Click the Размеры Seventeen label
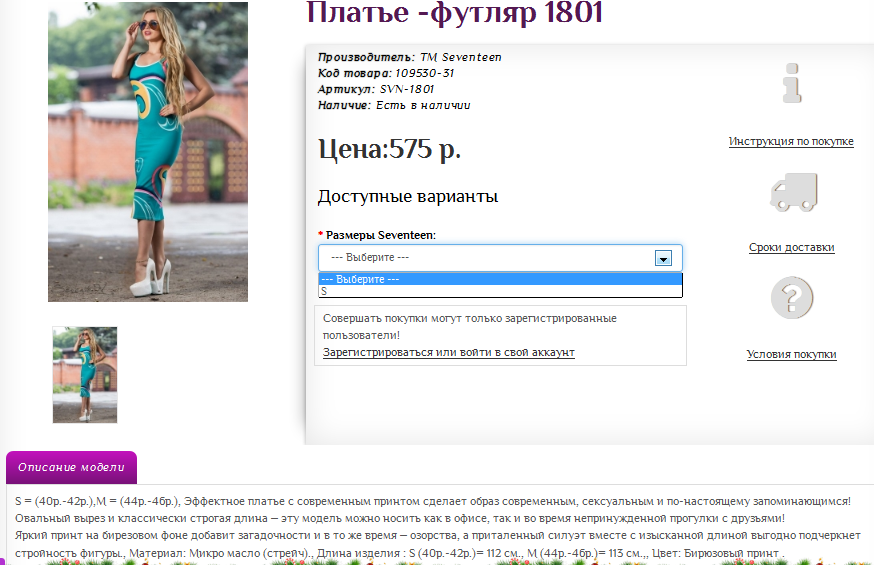The height and width of the screenshot is (565, 874). coord(377,235)
